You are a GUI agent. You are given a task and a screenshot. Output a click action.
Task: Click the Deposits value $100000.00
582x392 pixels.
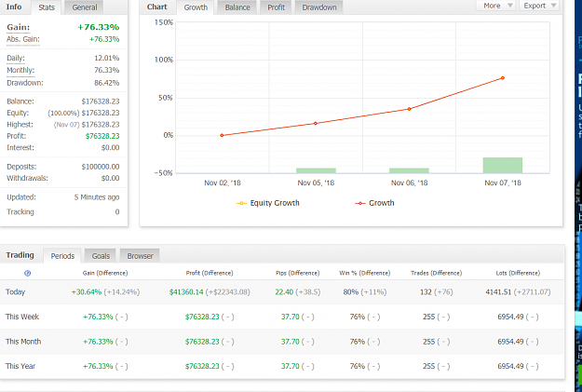[101, 167]
